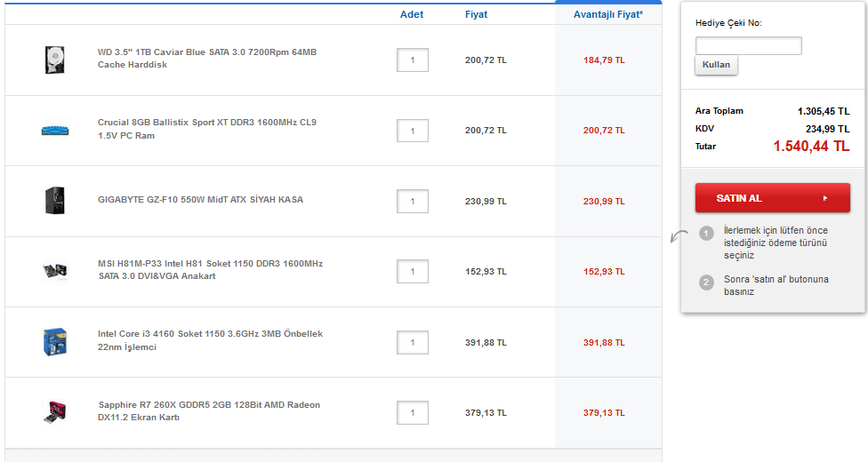Open the Intel Core i3 4160 box image
This screenshot has width=868, height=462.
pyautogui.click(x=55, y=341)
